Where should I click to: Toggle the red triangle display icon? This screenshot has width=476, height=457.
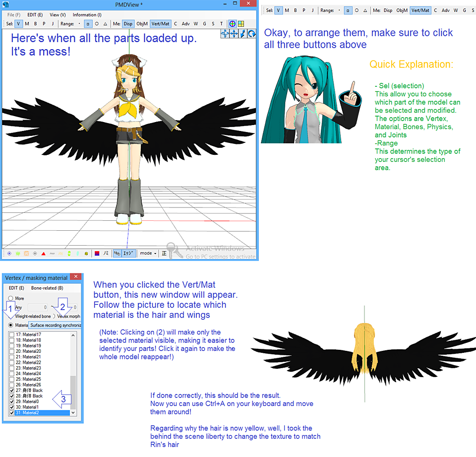[x=44, y=254]
